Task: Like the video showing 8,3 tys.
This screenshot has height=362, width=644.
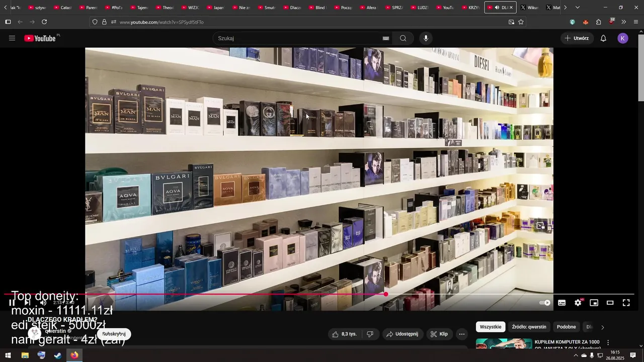Action: coord(345,334)
